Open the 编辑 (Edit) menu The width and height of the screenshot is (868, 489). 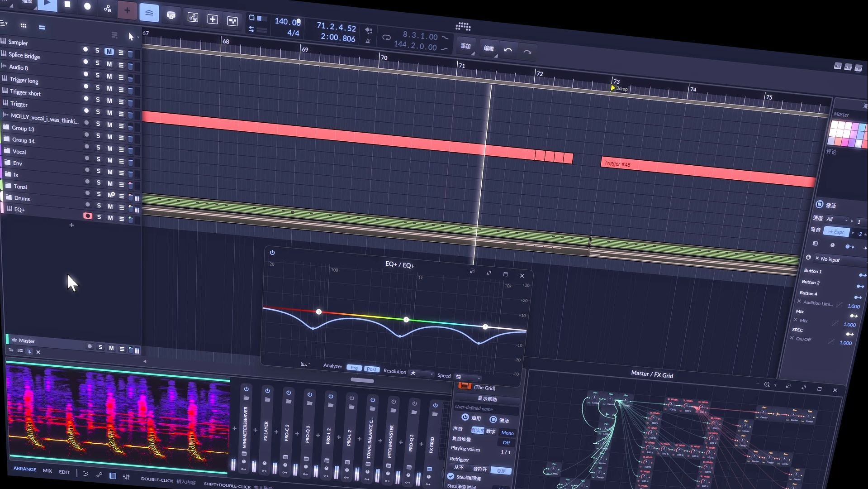[489, 48]
